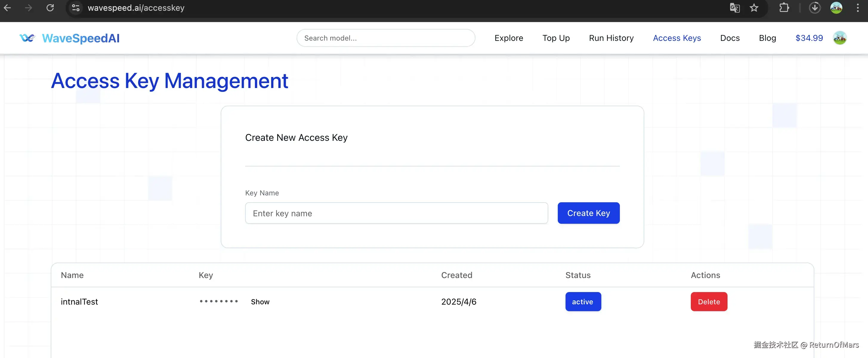Click the active status badge
This screenshot has width=868, height=358.
pyautogui.click(x=583, y=302)
